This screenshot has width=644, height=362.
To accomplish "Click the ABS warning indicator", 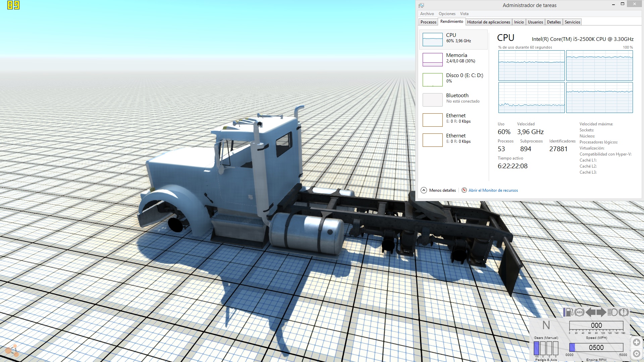I will tap(579, 312).
